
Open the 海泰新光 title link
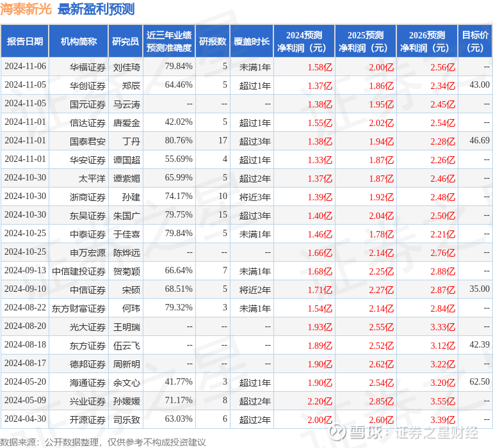pos(26,9)
